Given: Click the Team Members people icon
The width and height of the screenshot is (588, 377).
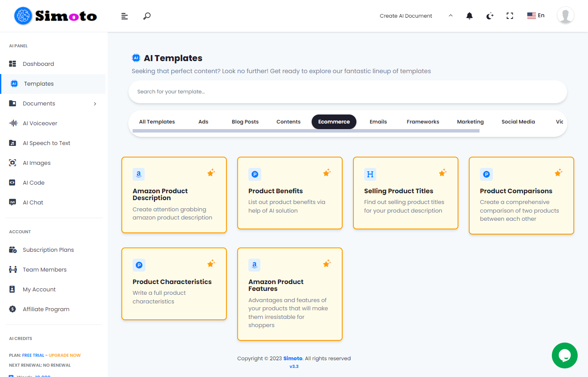Looking at the screenshot, I should tap(13, 269).
